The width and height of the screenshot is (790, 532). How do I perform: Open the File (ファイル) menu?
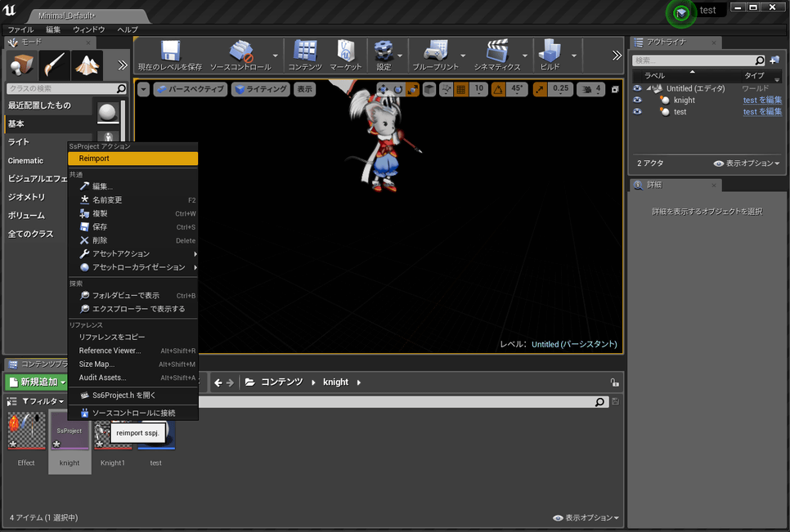tap(20, 29)
